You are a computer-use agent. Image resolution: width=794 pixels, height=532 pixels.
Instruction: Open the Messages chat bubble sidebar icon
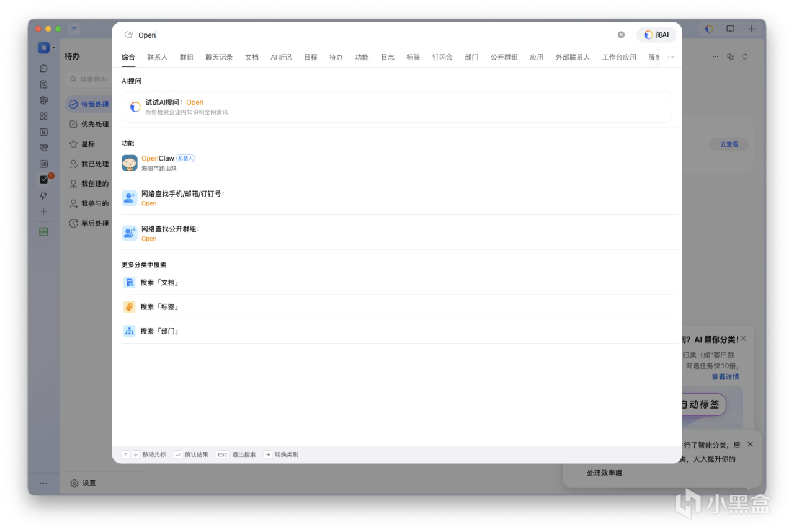43,69
